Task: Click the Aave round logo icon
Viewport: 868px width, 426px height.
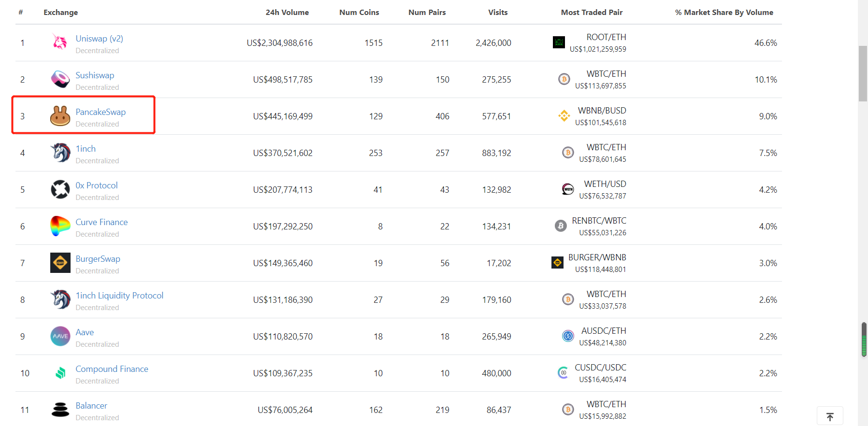Action: click(x=60, y=336)
